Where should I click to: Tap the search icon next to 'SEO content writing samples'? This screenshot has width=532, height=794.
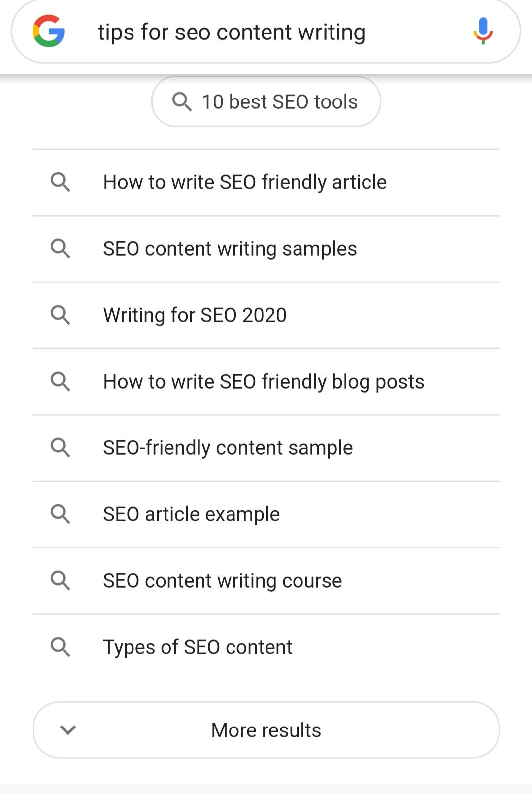coord(61,249)
